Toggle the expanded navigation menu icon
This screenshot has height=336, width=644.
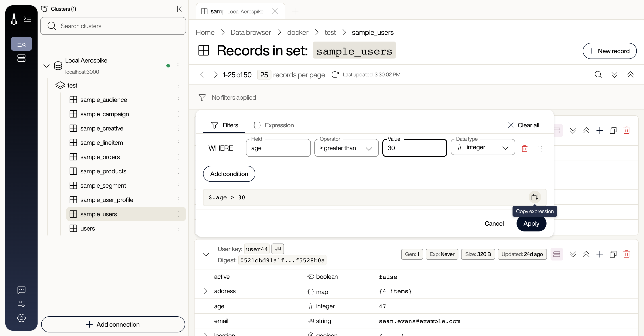click(x=27, y=19)
